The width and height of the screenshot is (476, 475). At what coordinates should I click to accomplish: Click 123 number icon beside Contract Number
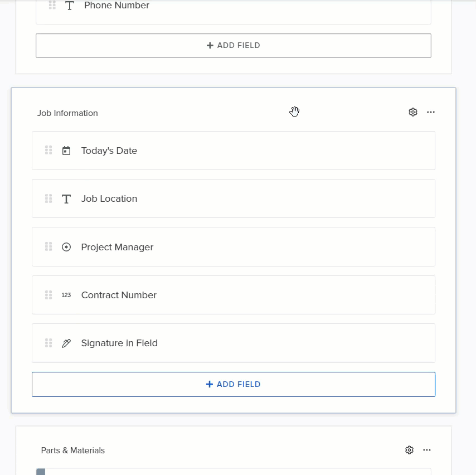click(x=66, y=295)
